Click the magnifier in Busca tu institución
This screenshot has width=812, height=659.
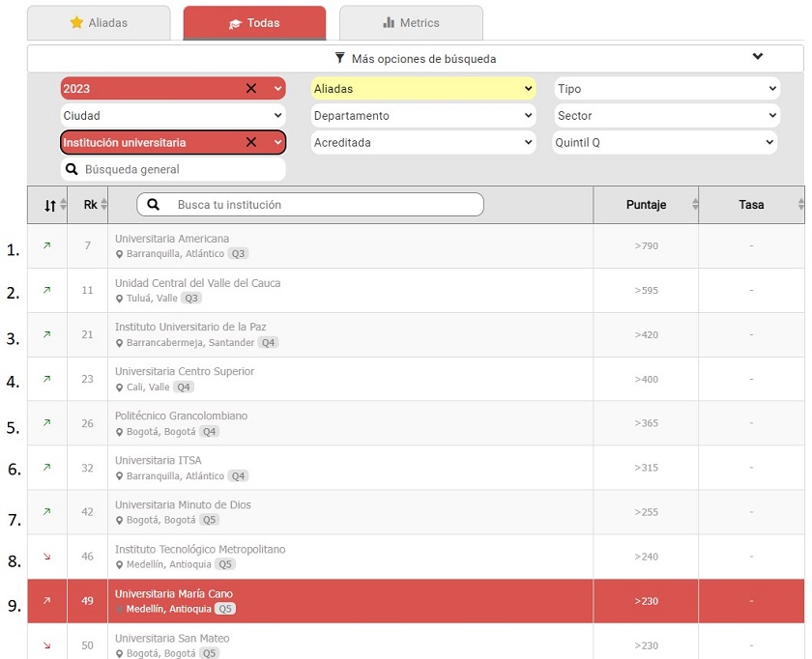pyautogui.click(x=154, y=205)
